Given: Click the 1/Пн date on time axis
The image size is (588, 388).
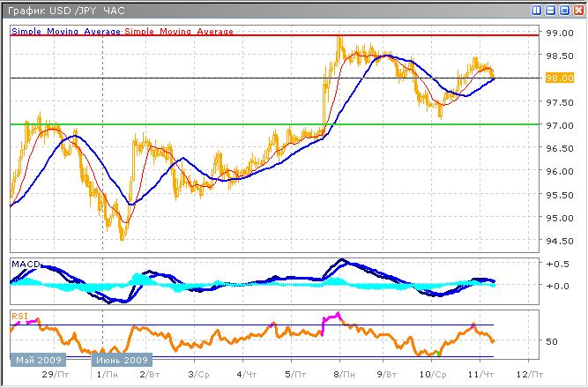Looking at the screenshot, I should pyautogui.click(x=105, y=375).
